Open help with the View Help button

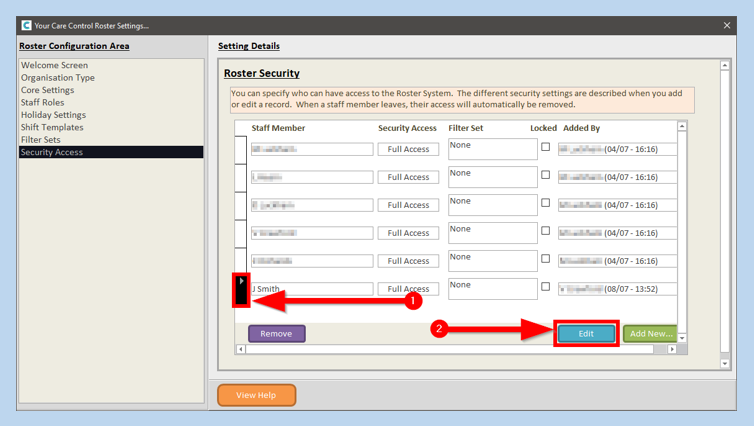point(256,395)
